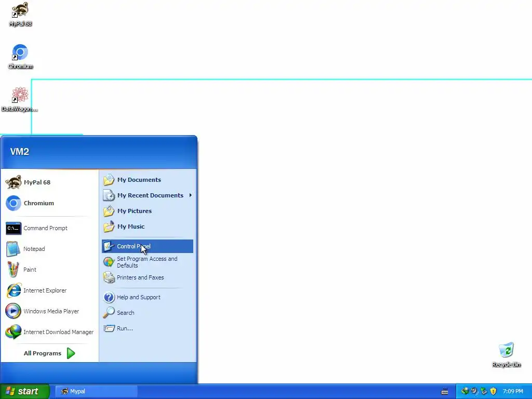The height and width of the screenshot is (399, 532).
Task: Click the round gray tray icon
Action: (474, 391)
